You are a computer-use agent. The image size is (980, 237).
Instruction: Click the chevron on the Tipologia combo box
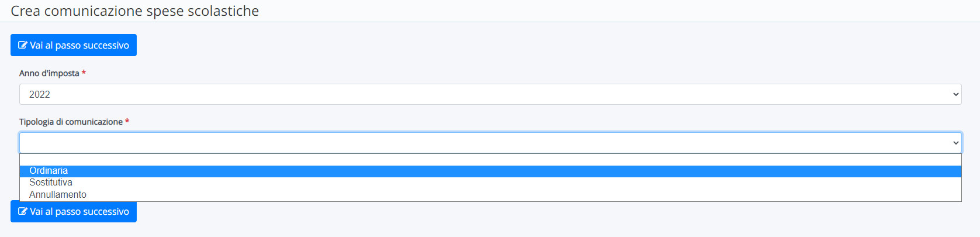(x=956, y=143)
